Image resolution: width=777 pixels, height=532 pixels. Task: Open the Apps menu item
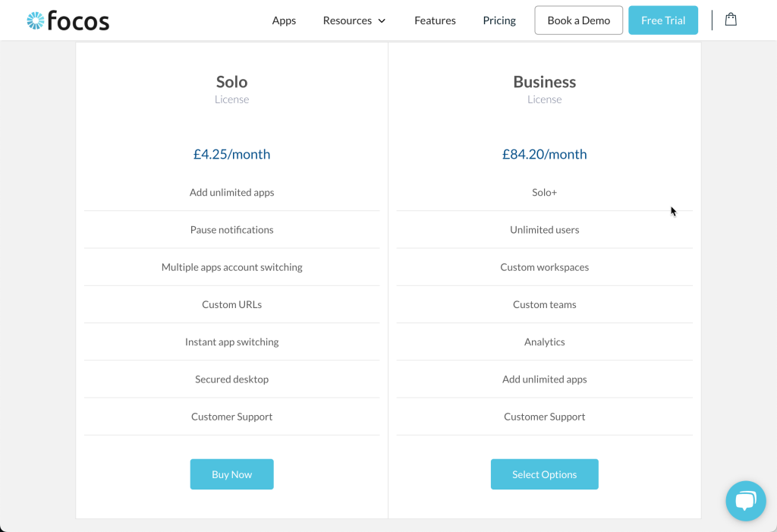tap(284, 20)
